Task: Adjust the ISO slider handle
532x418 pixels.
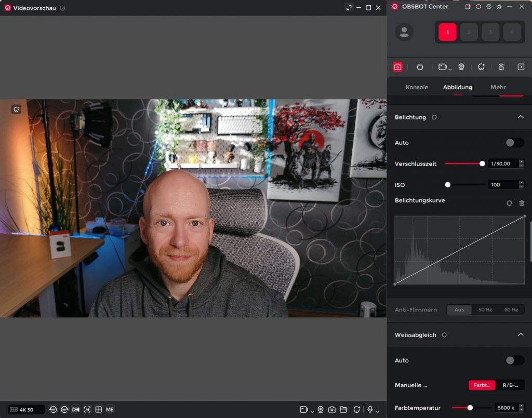Action: click(447, 185)
